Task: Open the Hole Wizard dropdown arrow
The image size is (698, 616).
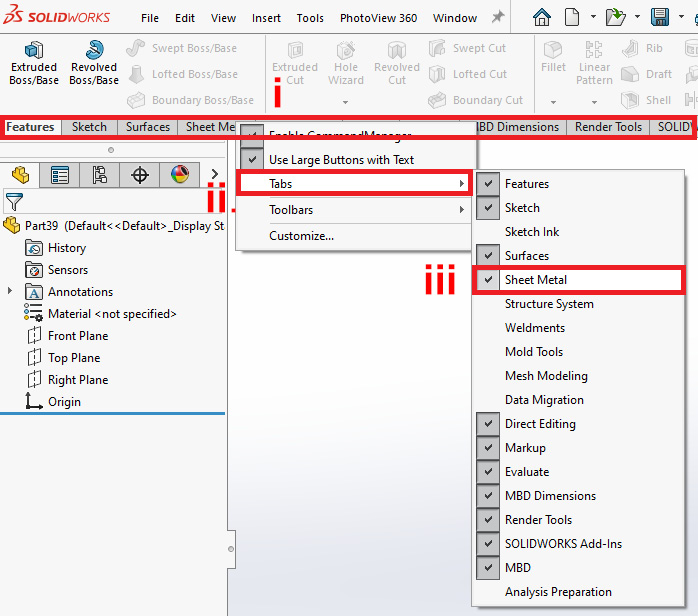Action: click(x=345, y=102)
